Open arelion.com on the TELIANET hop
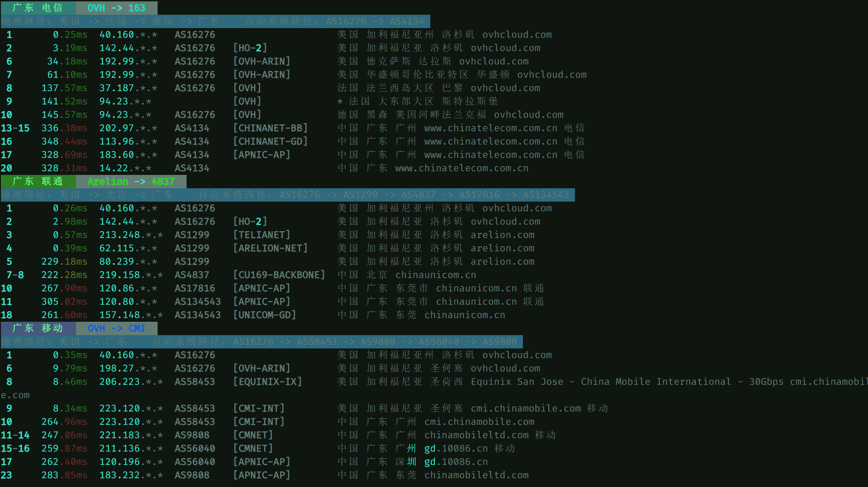Screen dimensions: 868x487 tap(502, 235)
